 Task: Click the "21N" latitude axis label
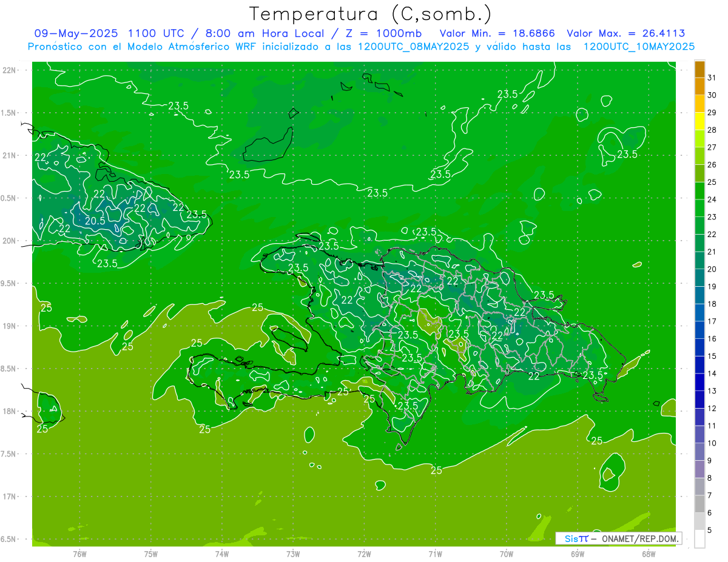click(9, 155)
